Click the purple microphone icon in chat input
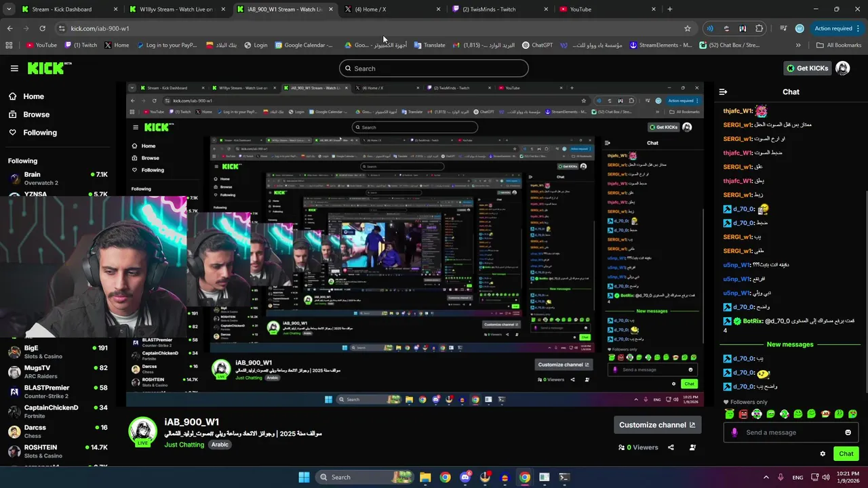This screenshot has width=868, height=488. pyautogui.click(x=734, y=432)
